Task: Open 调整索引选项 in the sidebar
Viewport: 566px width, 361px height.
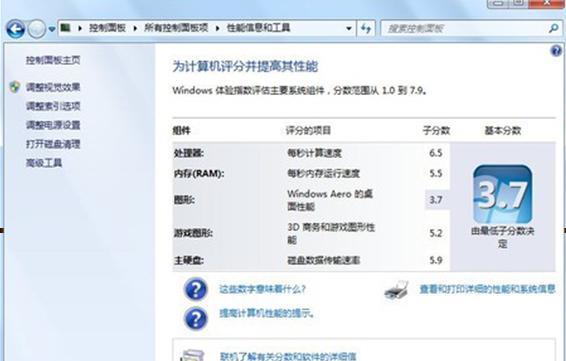Action: (x=53, y=106)
